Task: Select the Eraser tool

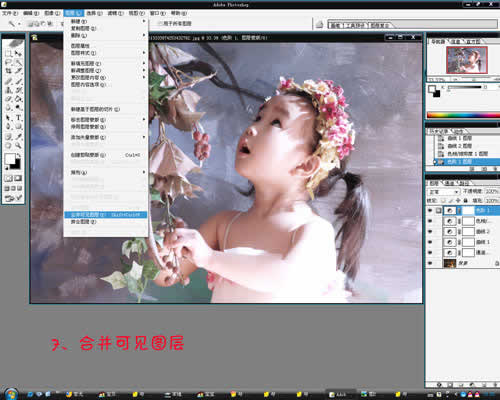Action: (9, 99)
